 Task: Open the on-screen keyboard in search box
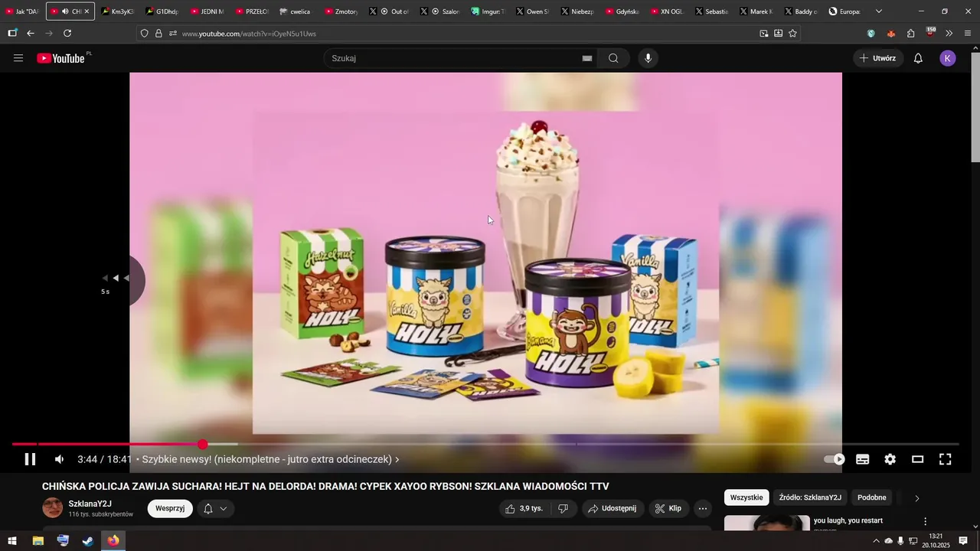click(x=587, y=58)
